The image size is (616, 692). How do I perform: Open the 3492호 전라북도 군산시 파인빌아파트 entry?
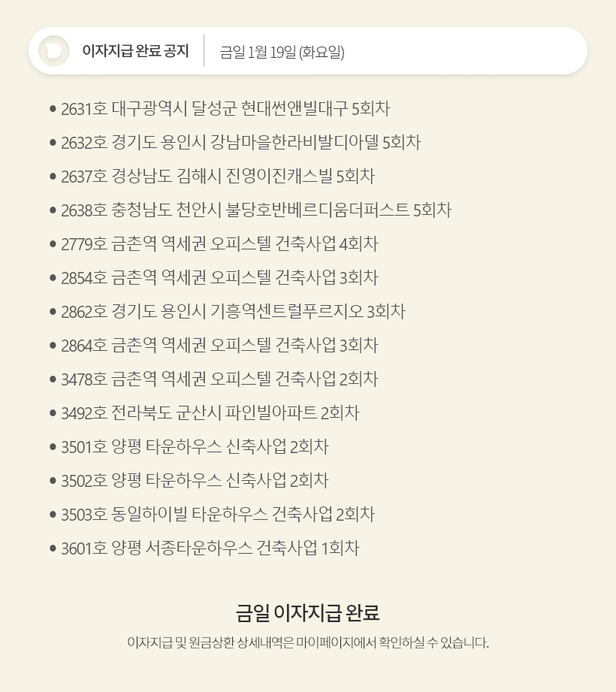coord(210,413)
